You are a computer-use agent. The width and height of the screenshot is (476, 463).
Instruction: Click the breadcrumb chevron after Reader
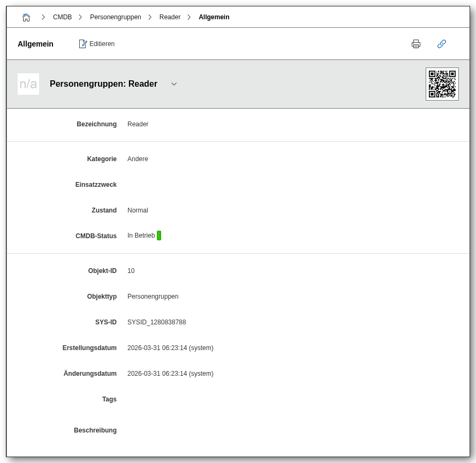pos(189,17)
